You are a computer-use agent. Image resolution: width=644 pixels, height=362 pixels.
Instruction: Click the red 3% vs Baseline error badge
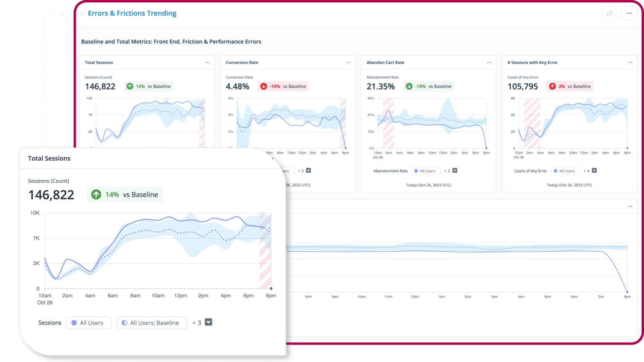[570, 86]
